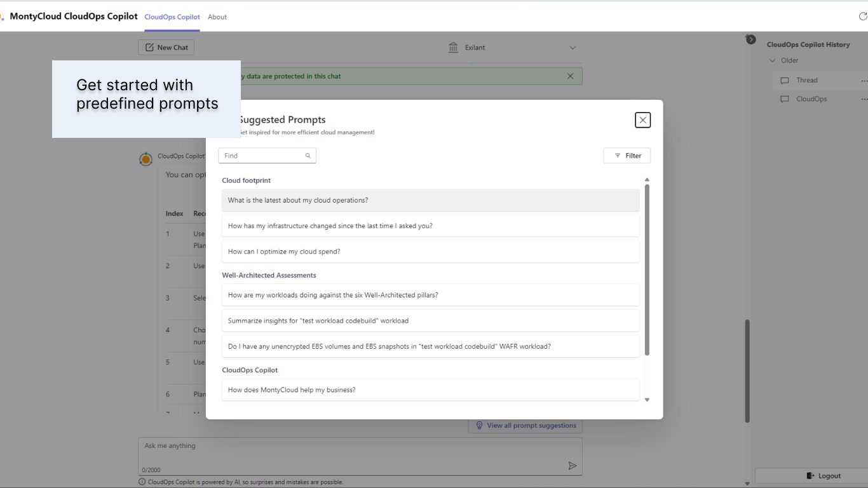Open the Filter options button

(x=627, y=156)
